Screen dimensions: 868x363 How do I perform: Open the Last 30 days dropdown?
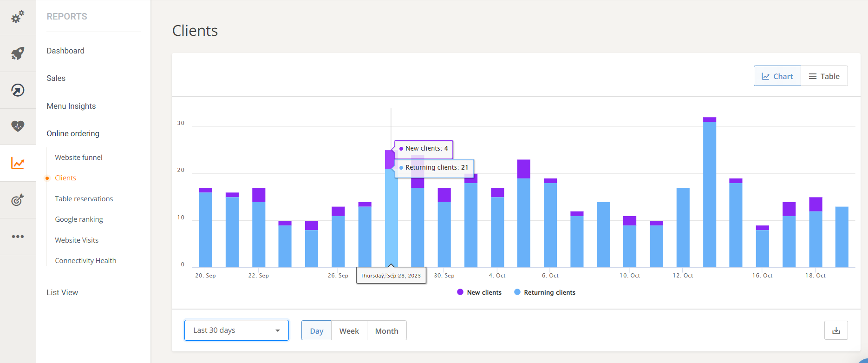coord(236,330)
